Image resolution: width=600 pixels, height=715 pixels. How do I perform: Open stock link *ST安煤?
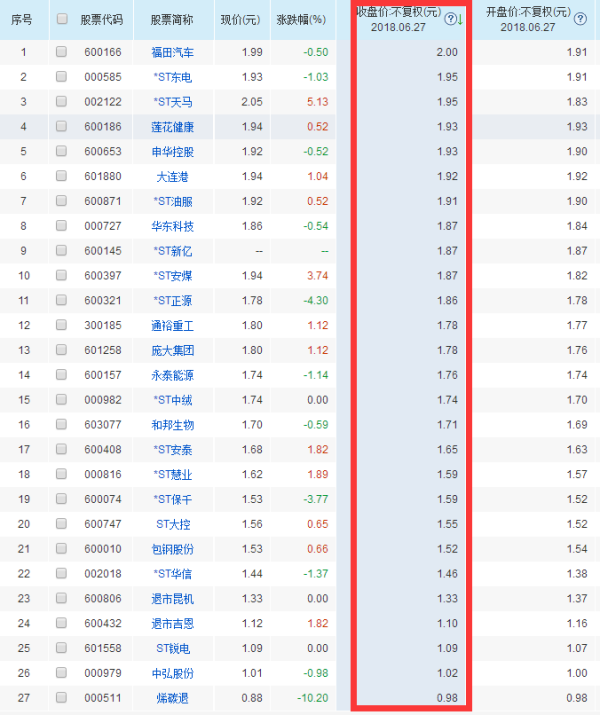click(x=172, y=276)
